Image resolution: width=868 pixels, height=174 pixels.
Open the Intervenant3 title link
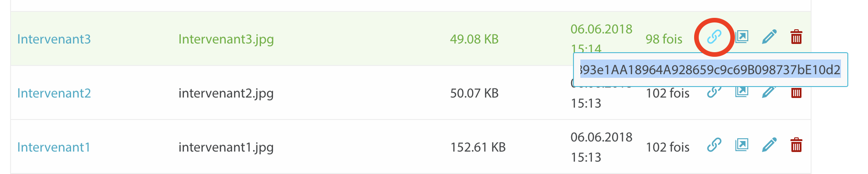(54, 39)
